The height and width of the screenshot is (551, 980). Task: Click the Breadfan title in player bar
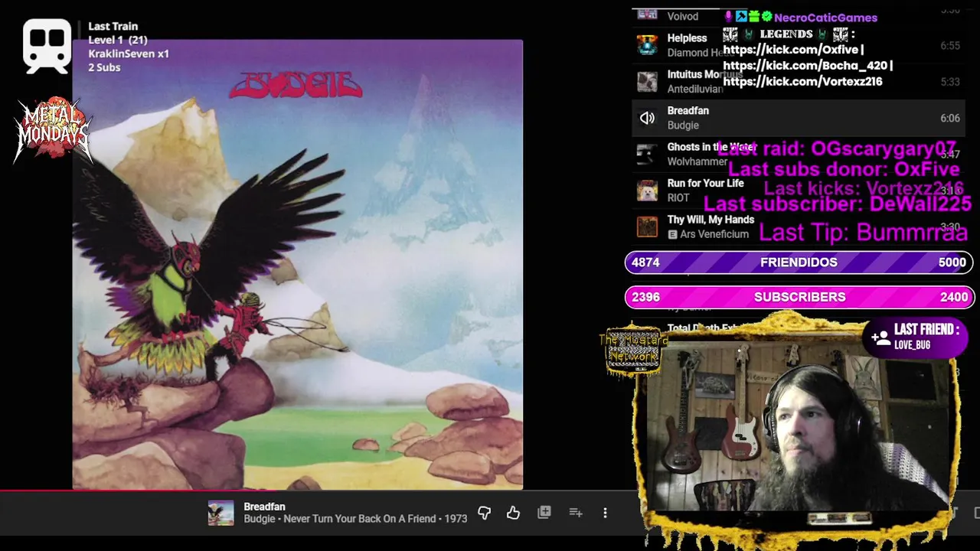pos(264,507)
